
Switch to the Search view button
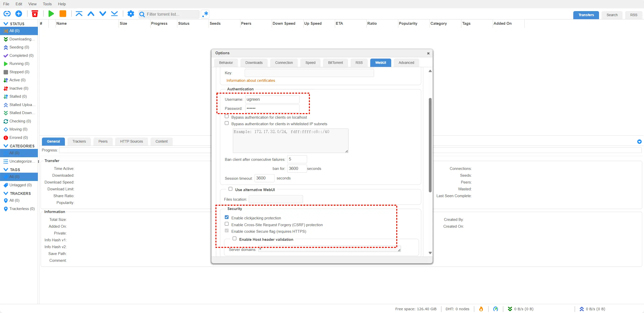tap(612, 15)
